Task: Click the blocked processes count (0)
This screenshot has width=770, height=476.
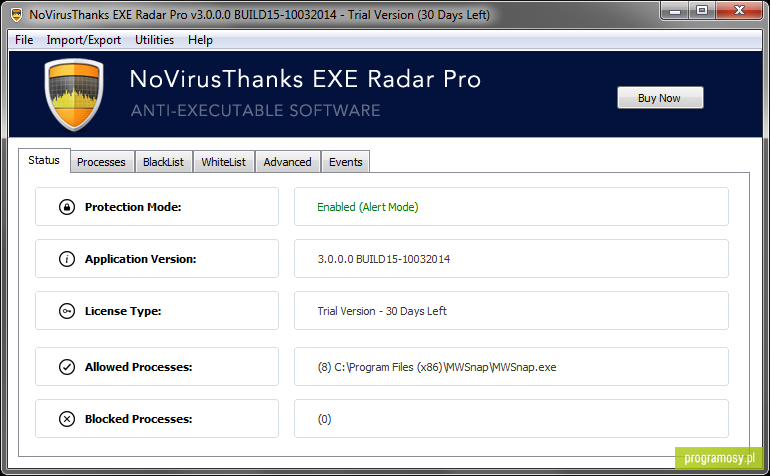Action: (324, 419)
